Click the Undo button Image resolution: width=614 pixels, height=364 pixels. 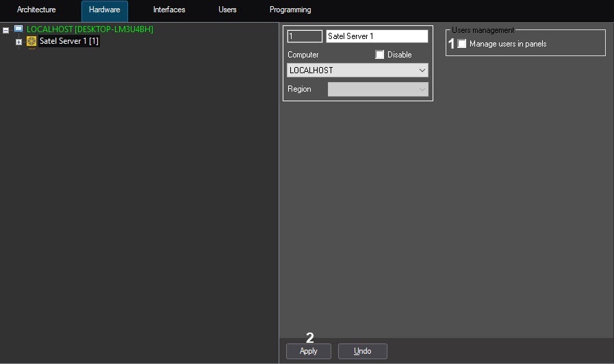[363, 351]
